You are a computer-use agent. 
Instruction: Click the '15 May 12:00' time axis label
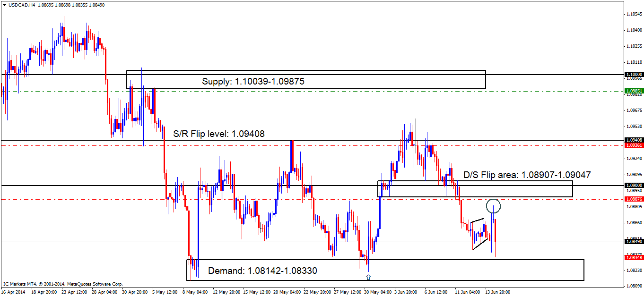(x=256, y=292)
